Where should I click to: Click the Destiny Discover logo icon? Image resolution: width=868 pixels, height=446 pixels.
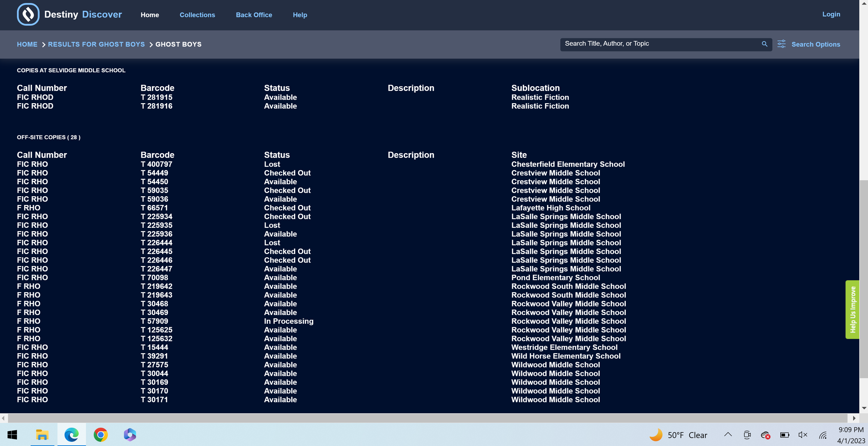(x=28, y=15)
